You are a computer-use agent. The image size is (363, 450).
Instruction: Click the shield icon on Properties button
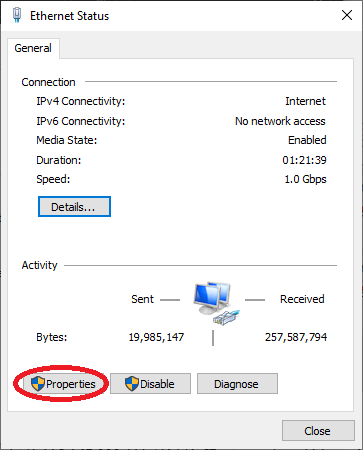38,384
